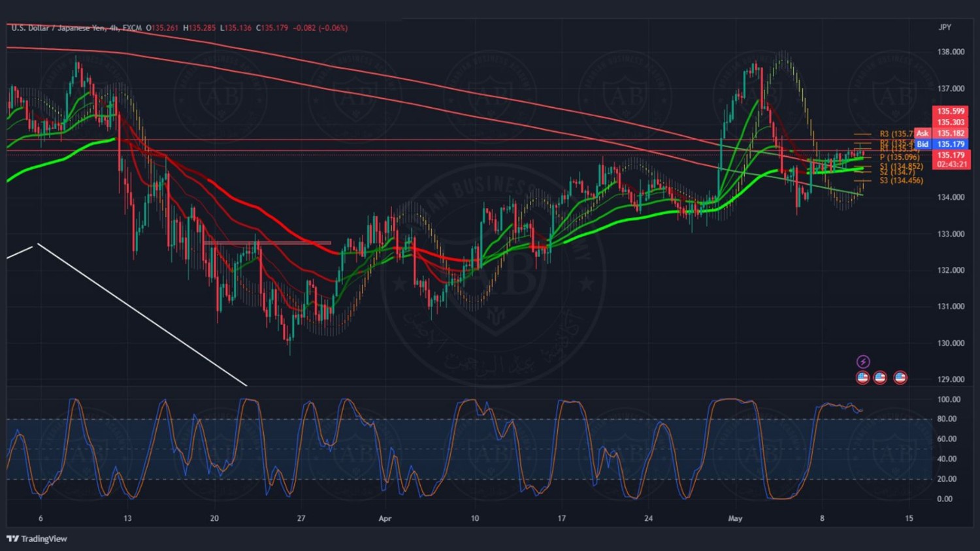Click date 13 on the time axis
The height and width of the screenshot is (551, 980).
[x=127, y=518]
